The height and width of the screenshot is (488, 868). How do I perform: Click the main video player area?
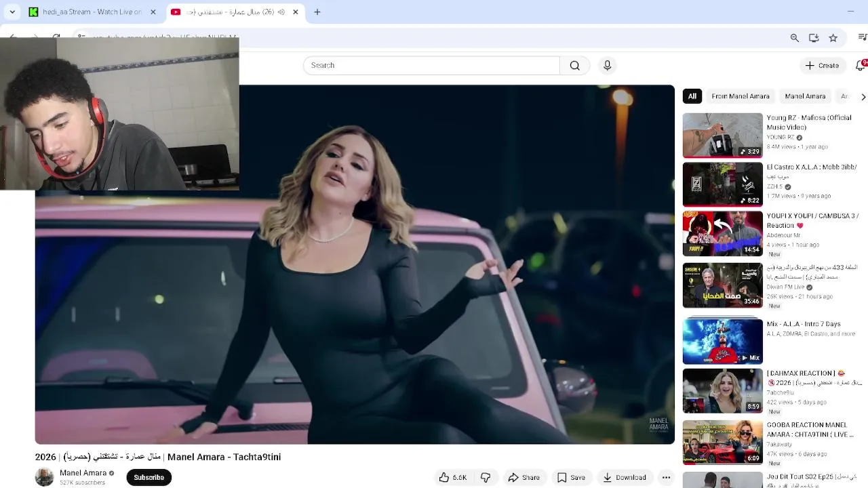pos(355,264)
